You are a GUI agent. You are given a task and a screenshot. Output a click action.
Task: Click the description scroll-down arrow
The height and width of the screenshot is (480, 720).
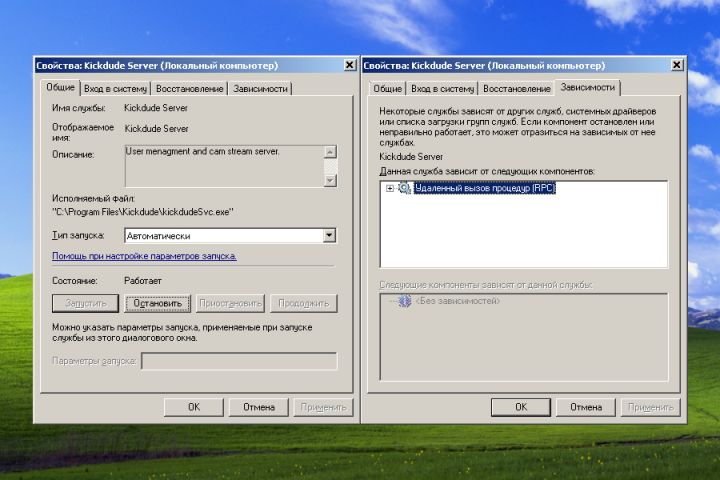point(330,181)
